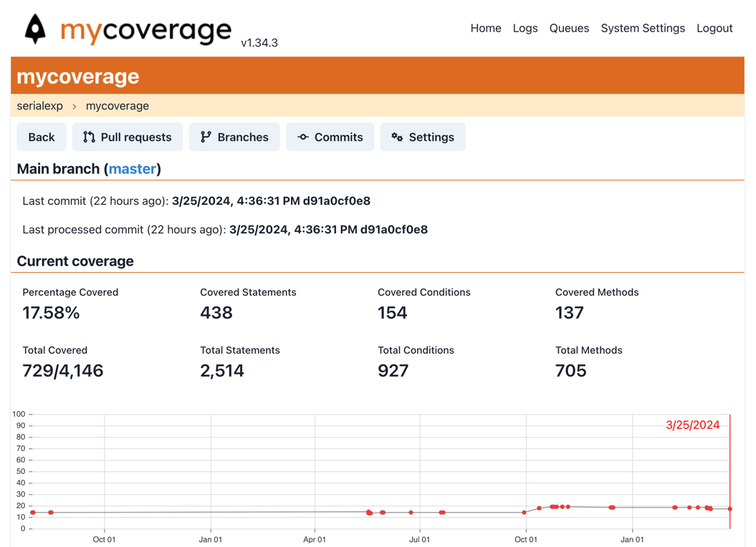This screenshot has width=756, height=547.
Task: Open System Settings from the top navigation
Action: 643,28
